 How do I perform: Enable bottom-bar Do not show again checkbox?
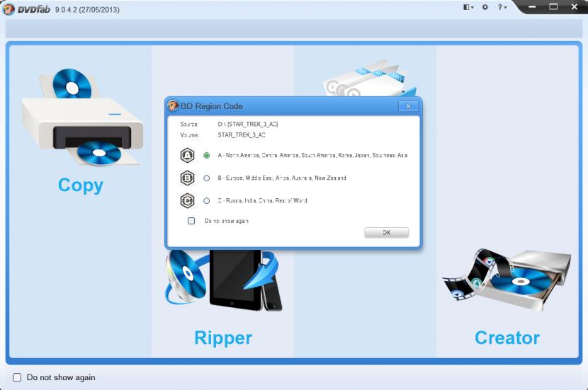(x=17, y=377)
